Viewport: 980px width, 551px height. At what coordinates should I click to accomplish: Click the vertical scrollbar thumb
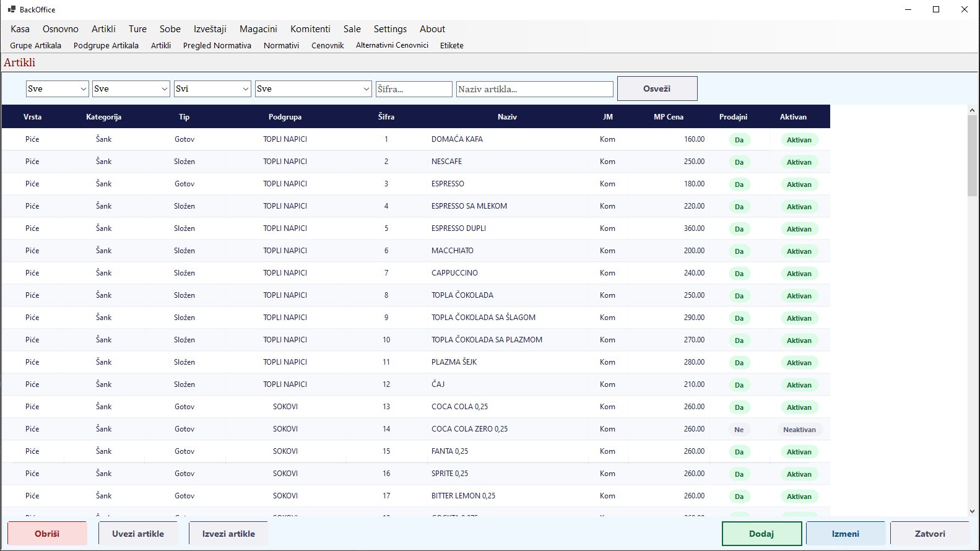pos(972,155)
